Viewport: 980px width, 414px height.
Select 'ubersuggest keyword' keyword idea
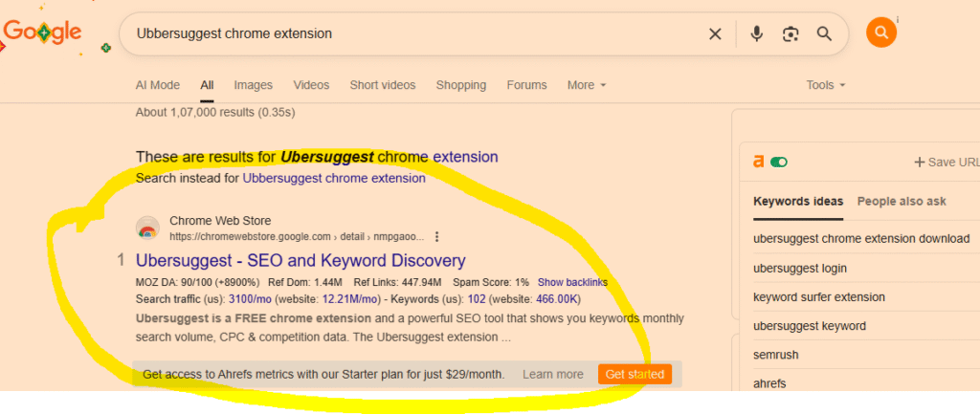coord(810,326)
